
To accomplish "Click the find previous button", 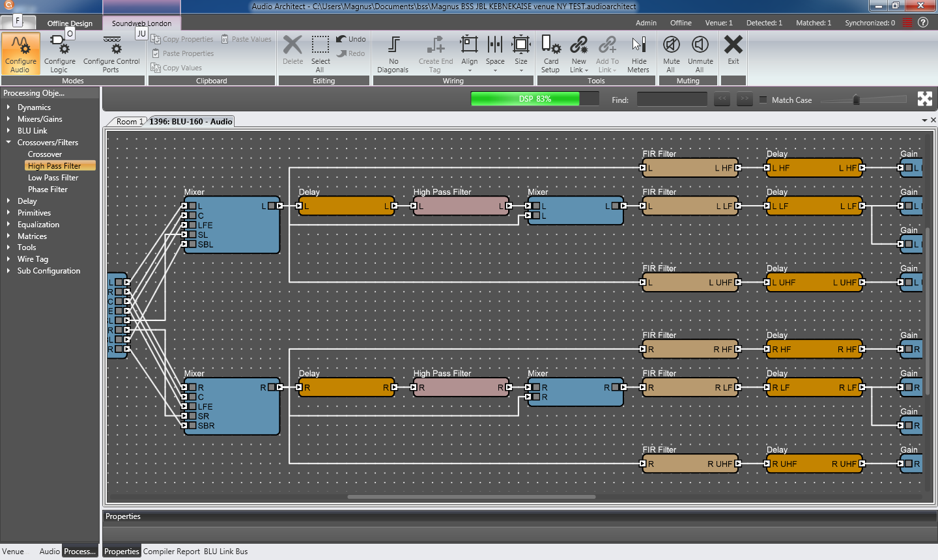I will tap(722, 99).
